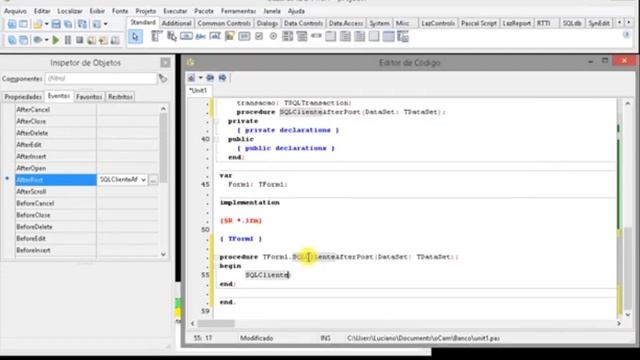Click the Save file icon in toolbar
Viewport: 640px width, 360px height.
click(x=56, y=24)
